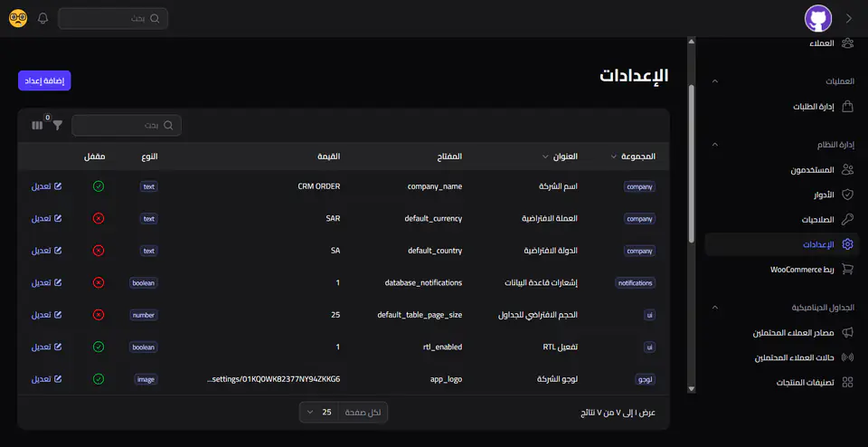Click the roles shield icon
Viewport: 868px width, 447px height.
(847, 195)
